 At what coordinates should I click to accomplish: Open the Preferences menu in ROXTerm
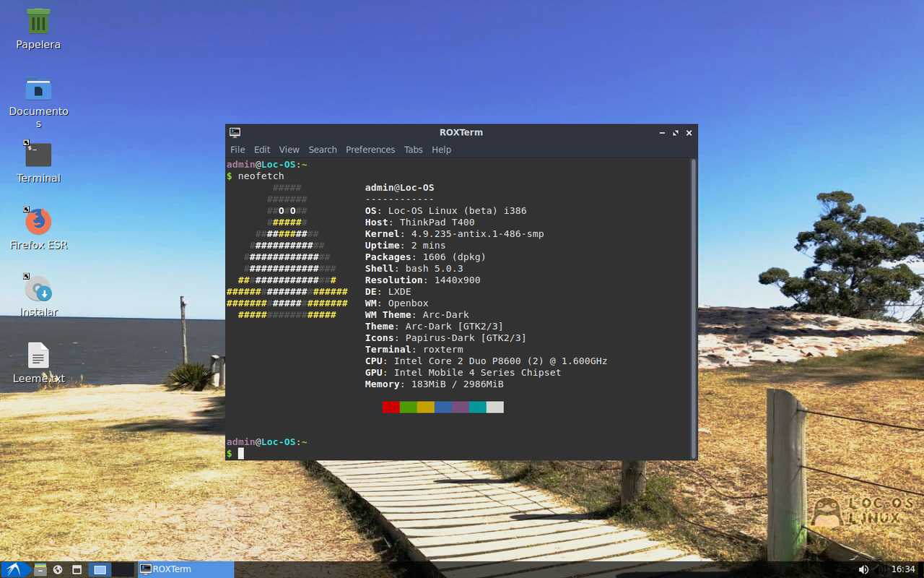370,150
